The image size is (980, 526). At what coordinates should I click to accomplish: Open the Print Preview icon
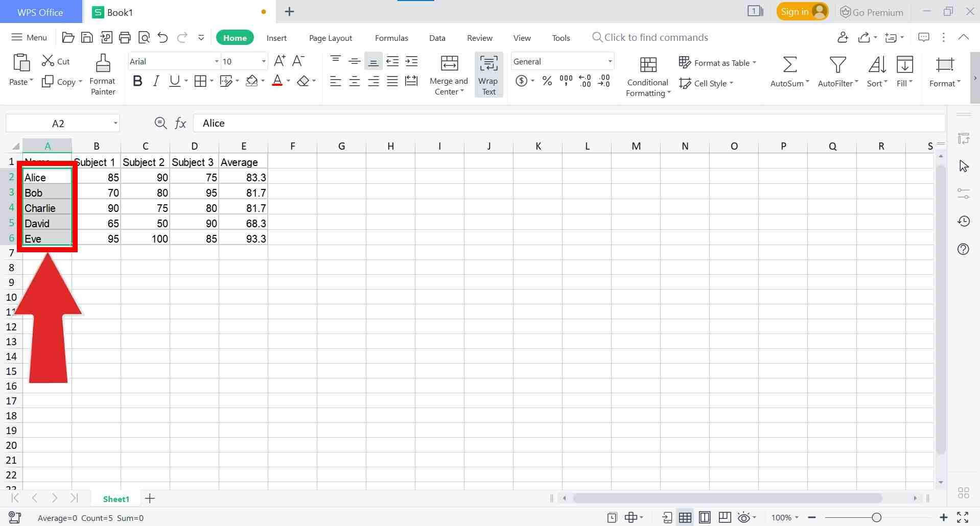(145, 37)
